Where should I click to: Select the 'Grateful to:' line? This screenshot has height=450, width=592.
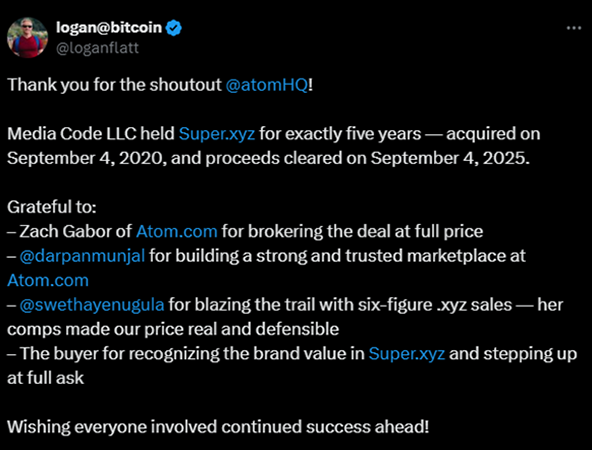52,207
